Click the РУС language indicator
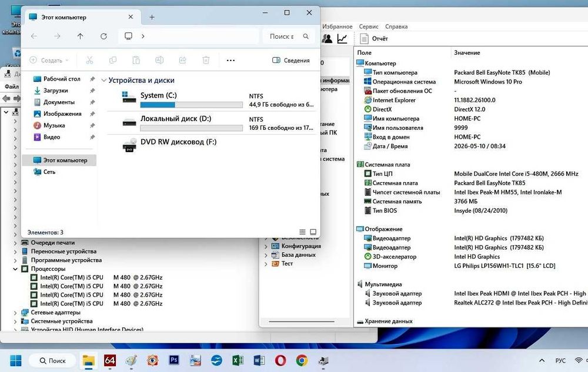The height and width of the screenshot is (372, 588). 560,361
